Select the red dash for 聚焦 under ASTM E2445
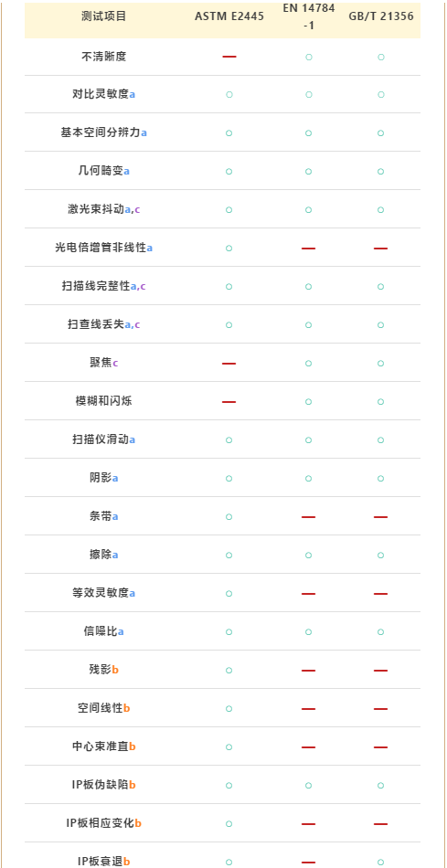447x868 pixels. coord(229,364)
